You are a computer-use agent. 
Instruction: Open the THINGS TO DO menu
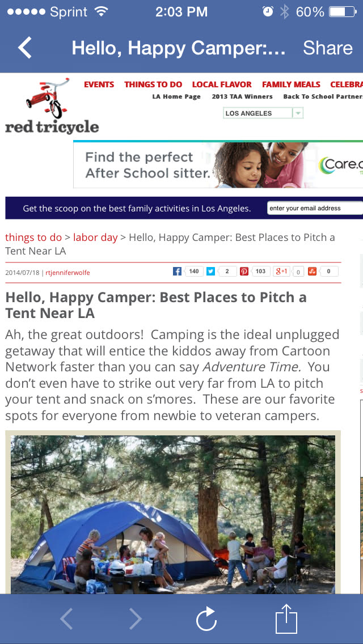[x=153, y=84]
